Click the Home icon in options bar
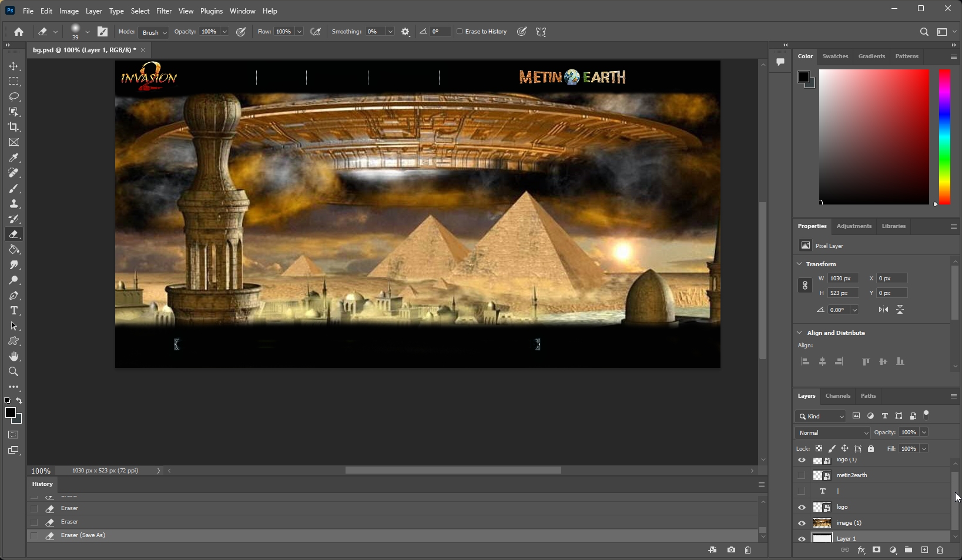The width and height of the screenshot is (962, 560). [x=19, y=32]
